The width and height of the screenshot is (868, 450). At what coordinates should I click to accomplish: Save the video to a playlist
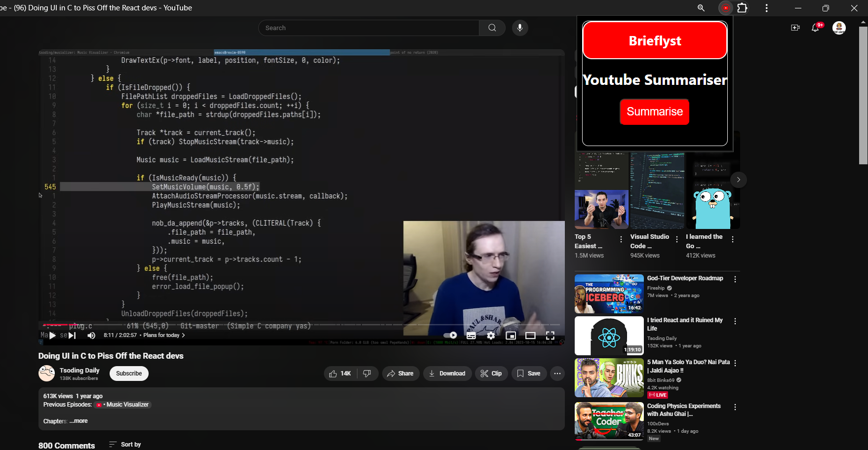pos(529,374)
